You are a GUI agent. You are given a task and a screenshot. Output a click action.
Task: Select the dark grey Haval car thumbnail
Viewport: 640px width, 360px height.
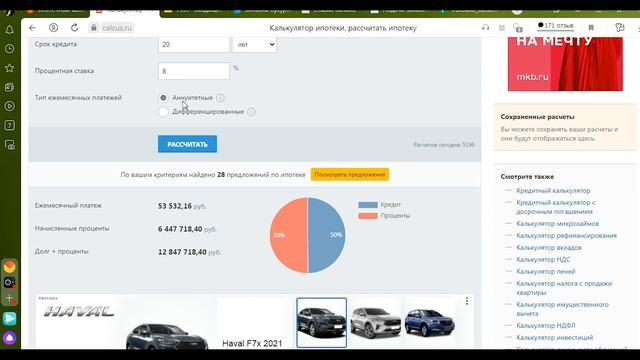coord(322,322)
